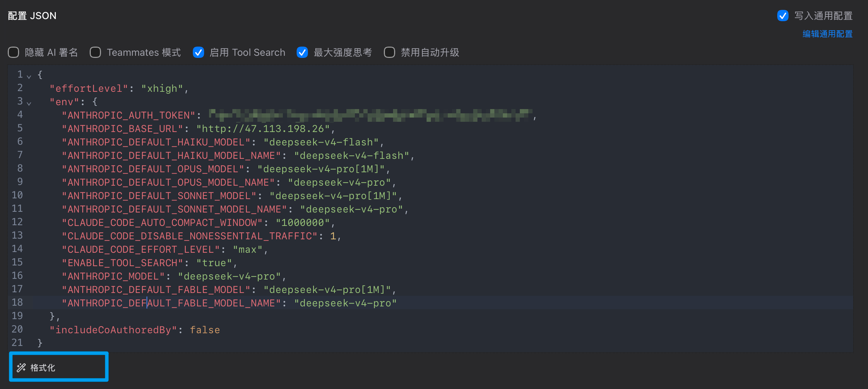Click the "ANTHROPIC_DEFAULT_HAIKU_MODEL_NAME" key
This screenshot has height=389, width=868.
tap(171, 155)
